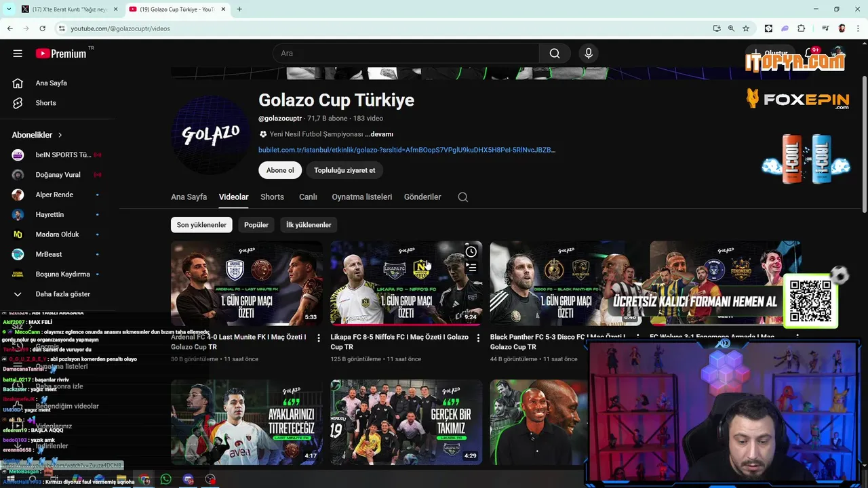868x488 pixels.
Task: Click Topluluğu ziyaret et button
Action: pyautogui.click(x=344, y=170)
